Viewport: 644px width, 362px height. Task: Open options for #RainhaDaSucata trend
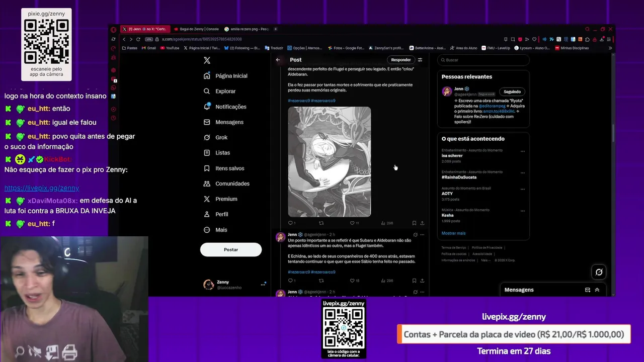[x=523, y=172]
